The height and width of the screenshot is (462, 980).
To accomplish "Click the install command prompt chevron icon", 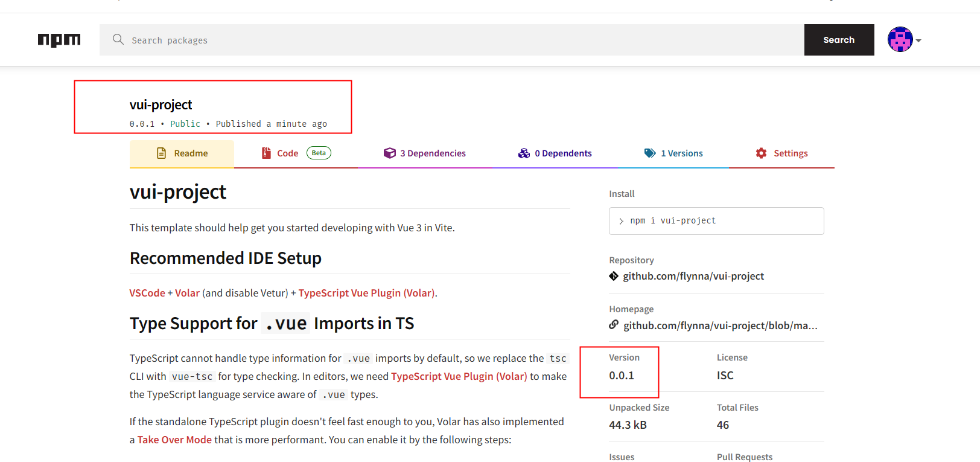I will 621,221.
